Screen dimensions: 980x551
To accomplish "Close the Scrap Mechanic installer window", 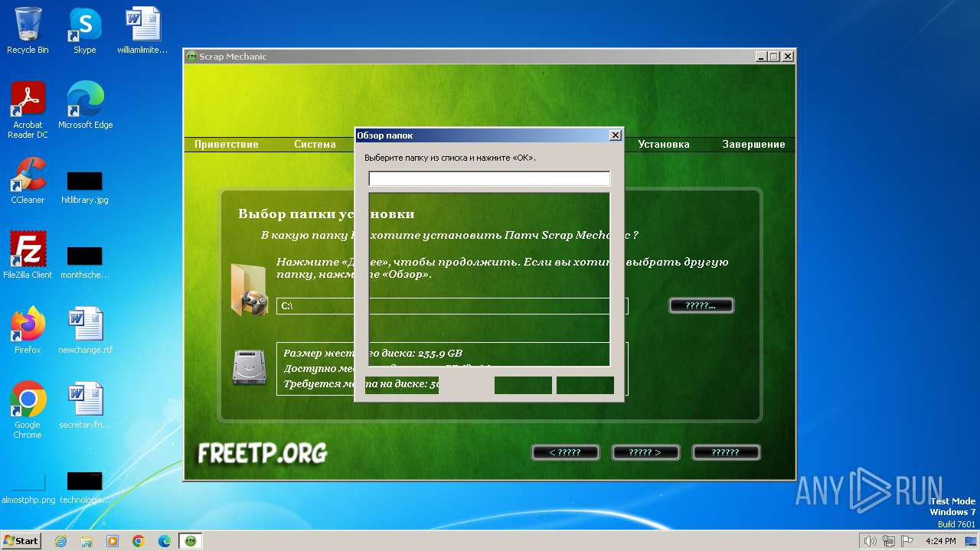I will coord(788,57).
